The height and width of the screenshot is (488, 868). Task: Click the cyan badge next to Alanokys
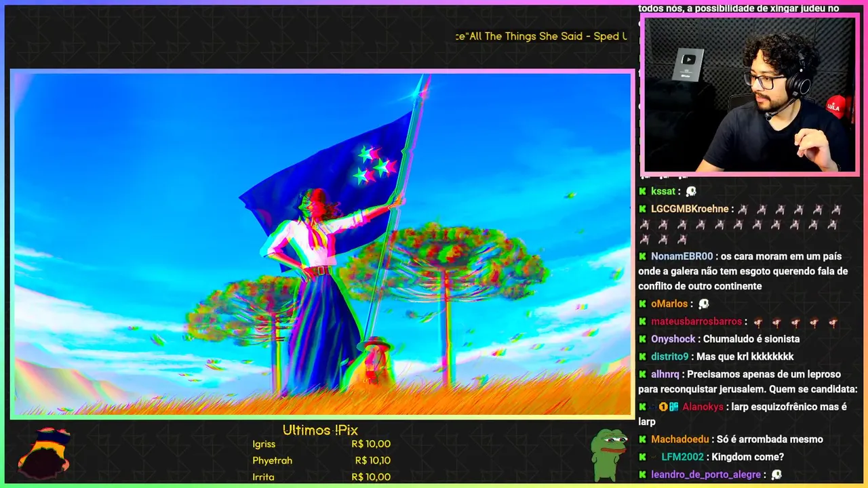tap(674, 407)
